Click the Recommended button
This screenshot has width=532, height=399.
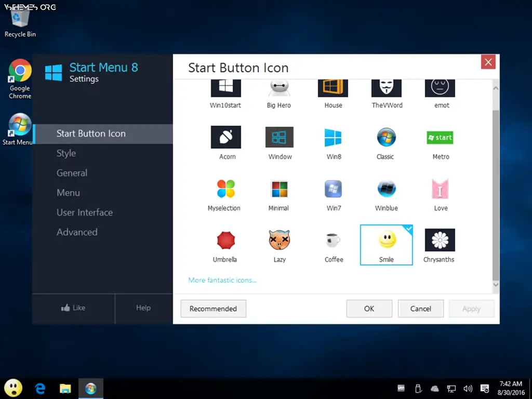[x=213, y=309]
